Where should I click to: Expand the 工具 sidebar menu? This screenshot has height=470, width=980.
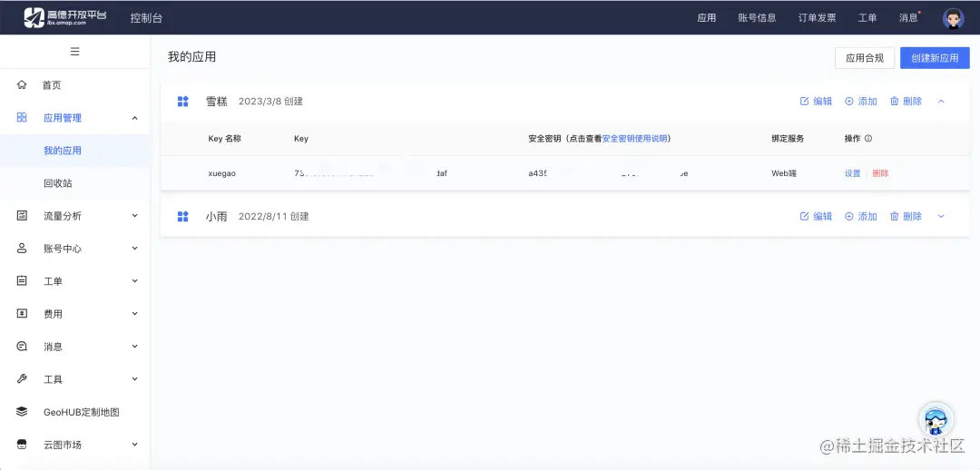(x=134, y=378)
